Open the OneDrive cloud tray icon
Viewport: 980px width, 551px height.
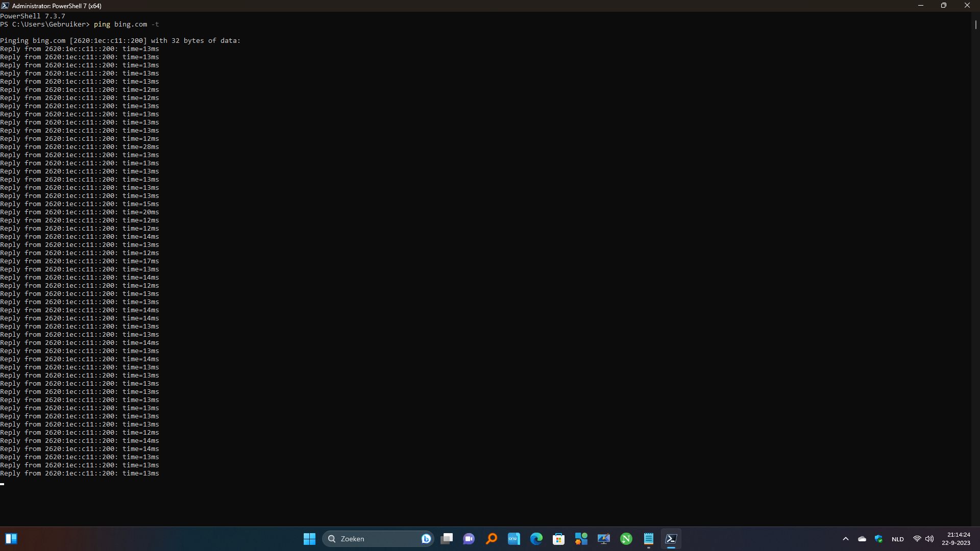pyautogui.click(x=862, y=539)
